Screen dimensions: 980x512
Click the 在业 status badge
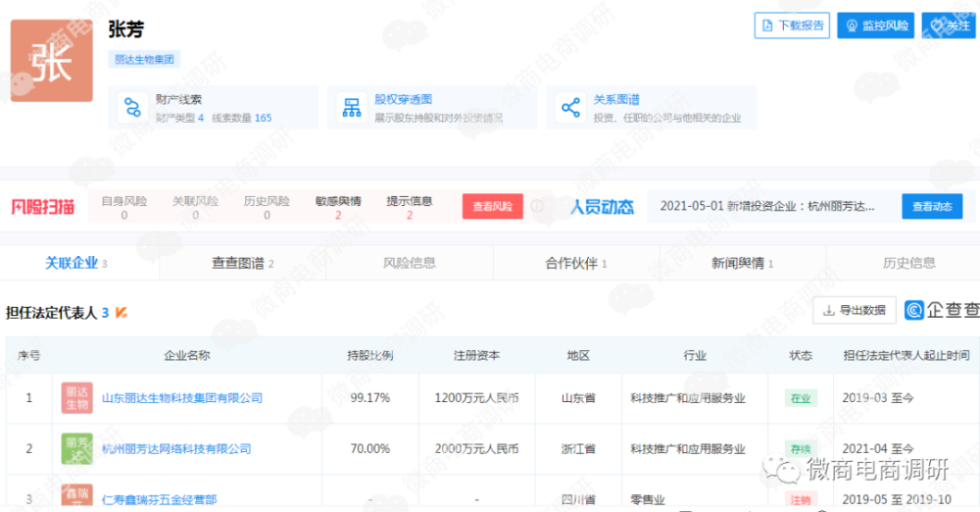[x=800, y=398]
